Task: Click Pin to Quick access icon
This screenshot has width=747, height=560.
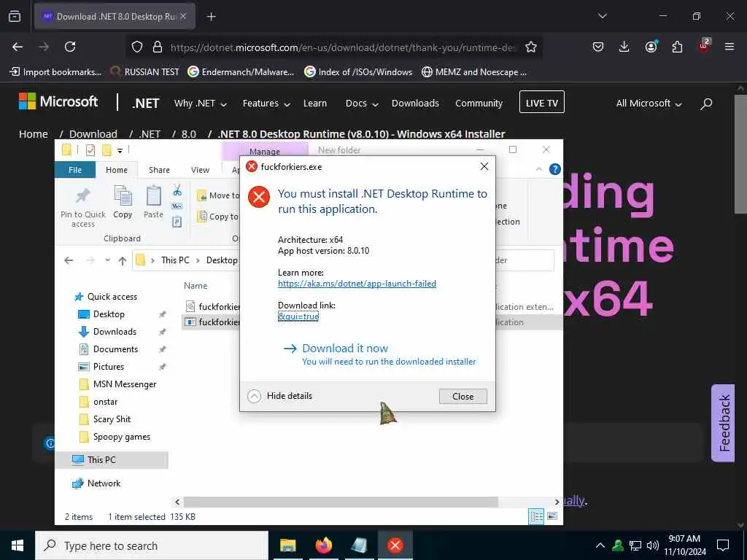Action: (83, 196)
